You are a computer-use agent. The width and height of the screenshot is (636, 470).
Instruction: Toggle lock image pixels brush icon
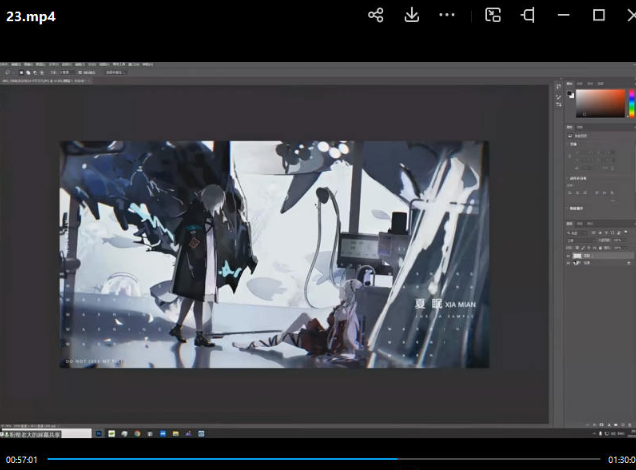(583, 248)
